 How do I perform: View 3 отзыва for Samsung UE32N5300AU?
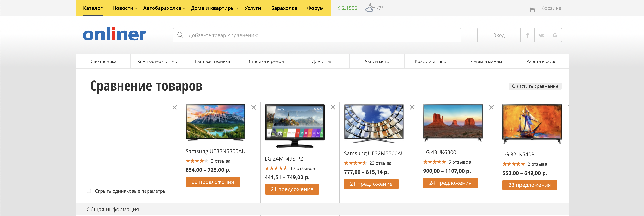(x=220, y=161)
